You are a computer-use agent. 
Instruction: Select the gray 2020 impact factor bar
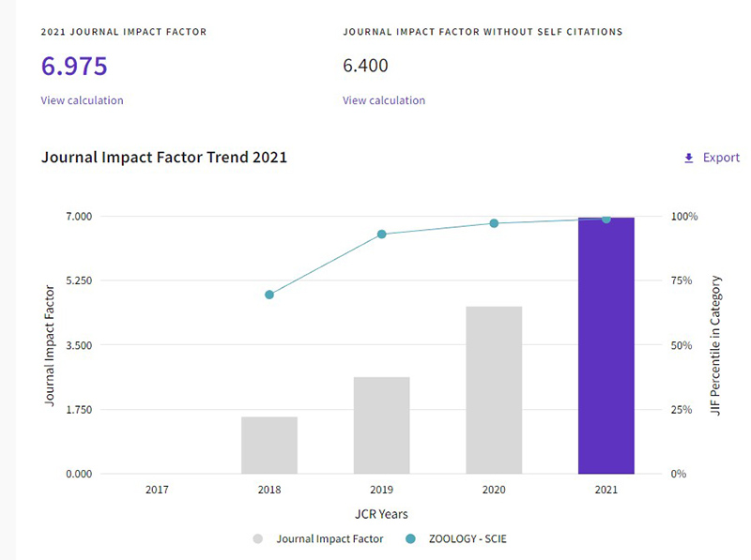tap(494, 390)
